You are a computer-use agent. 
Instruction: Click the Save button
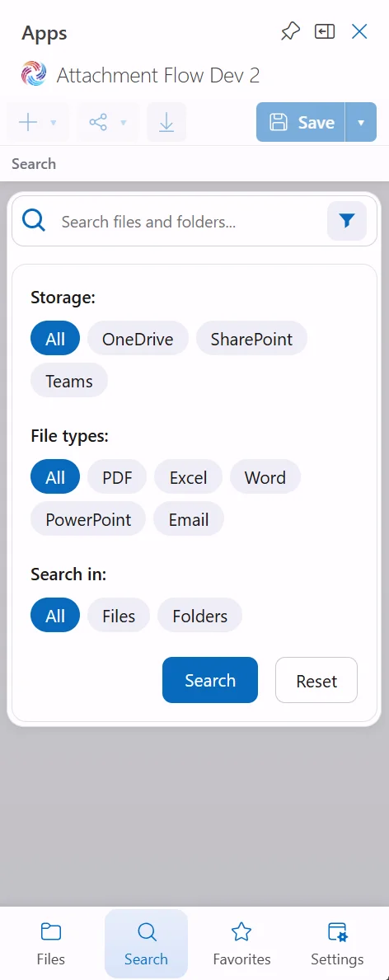300,122
